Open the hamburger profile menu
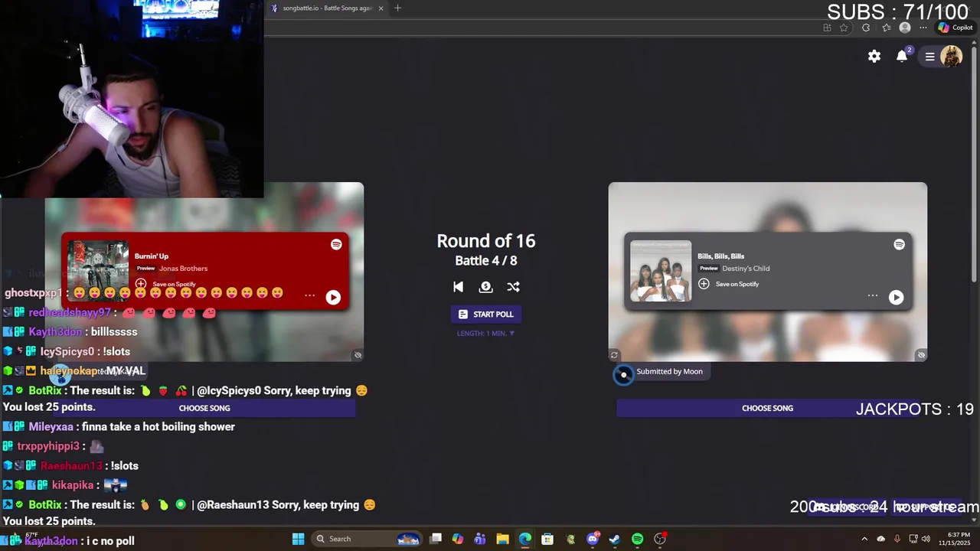The image size is (980, 551). (930, 56)
